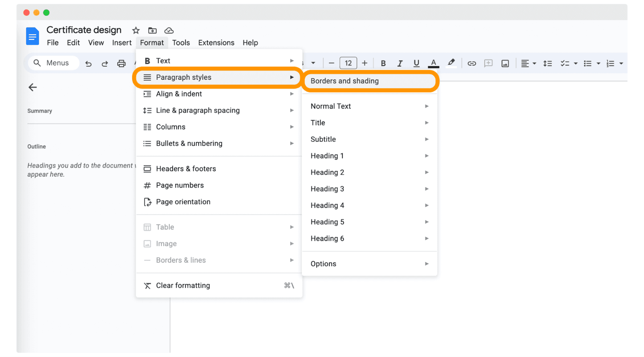
Task: Open the Insert menu
Action: click(x=122, y=43)
